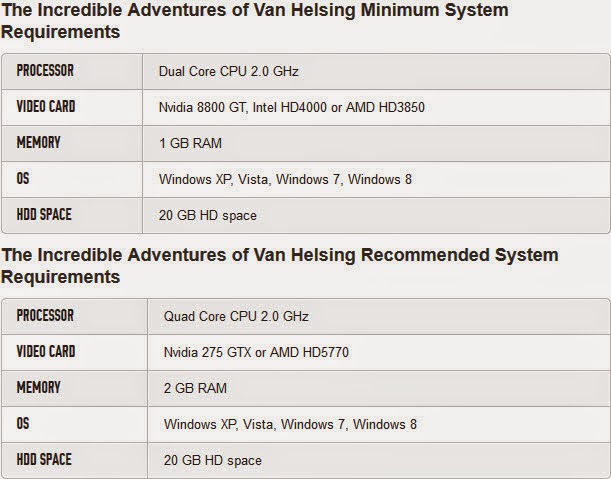Image resolution: width=611 pixels, height=479 pixels.
Task: Select the minimum VIDEO CARD label
Action: [x=46, y=106]
